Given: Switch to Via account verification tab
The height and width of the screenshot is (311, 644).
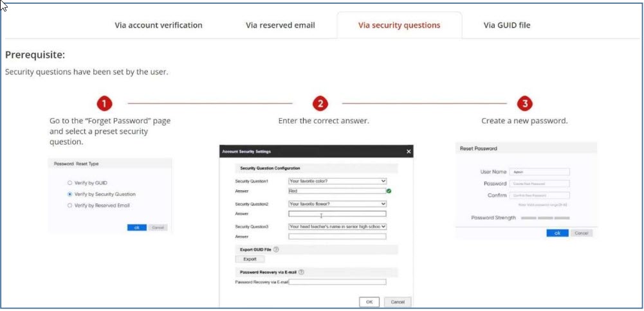Looking at the screenshot, I should tap(158, 26).
